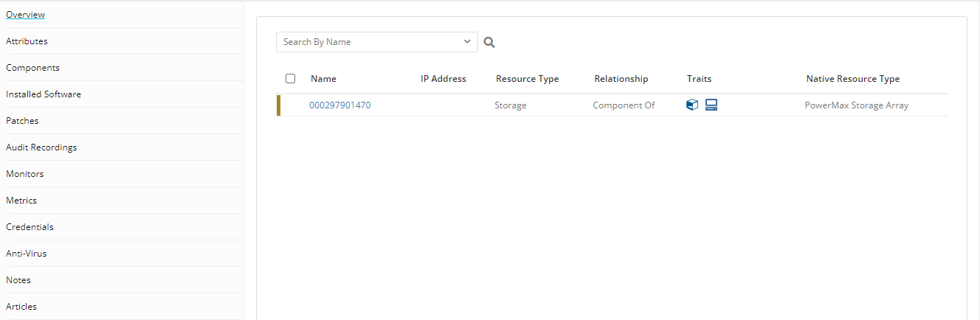Click the computer trait icon
Viewport: 980px width, 320px height.
pyautogui.click(x=711, y=105)
